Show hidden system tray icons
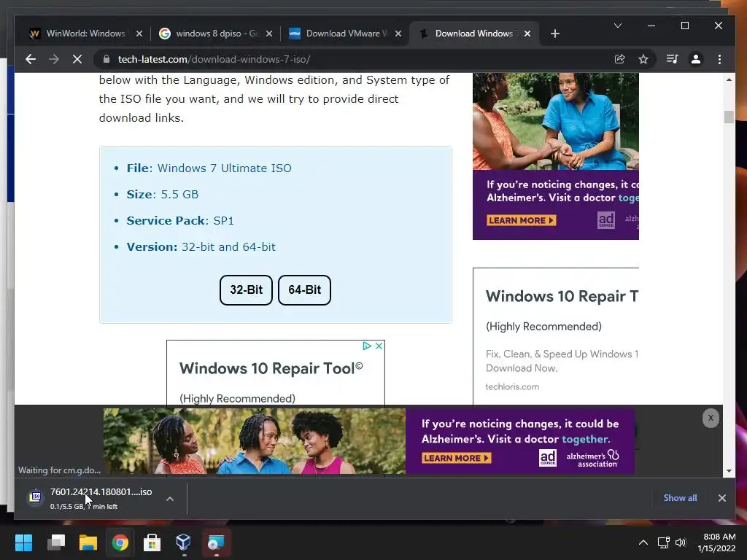This screenshot has width=747, height=560. (x=643, y=542)
